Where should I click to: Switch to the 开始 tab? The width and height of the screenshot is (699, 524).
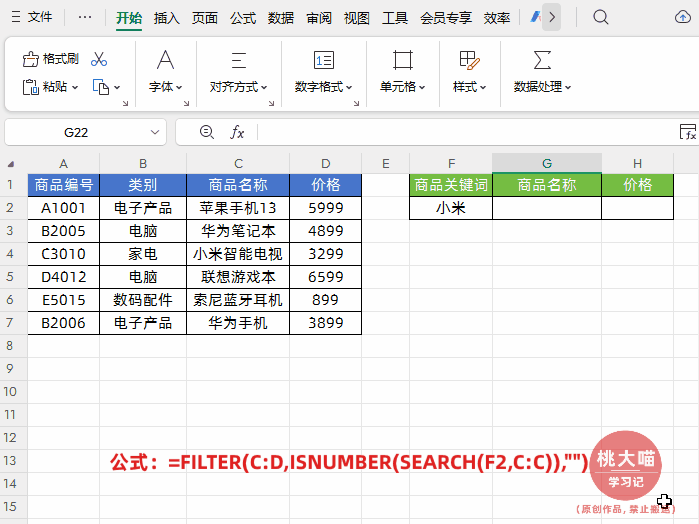(129, 18)
